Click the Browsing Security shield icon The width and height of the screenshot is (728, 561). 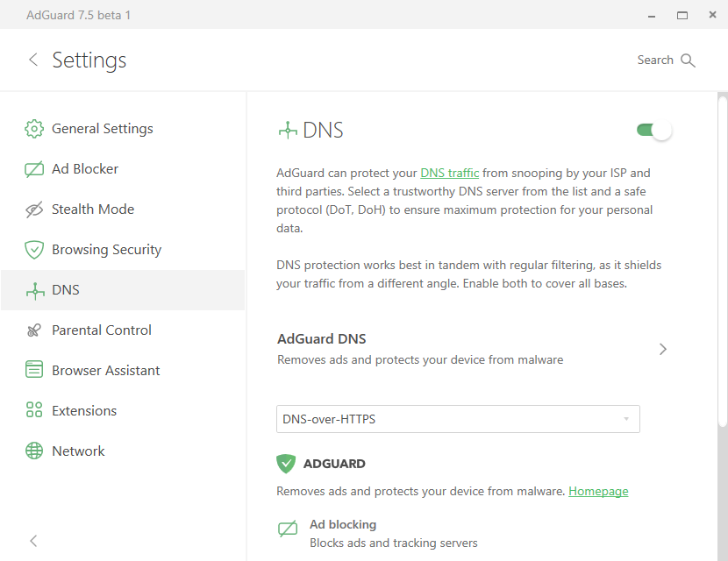coord(34,250)
